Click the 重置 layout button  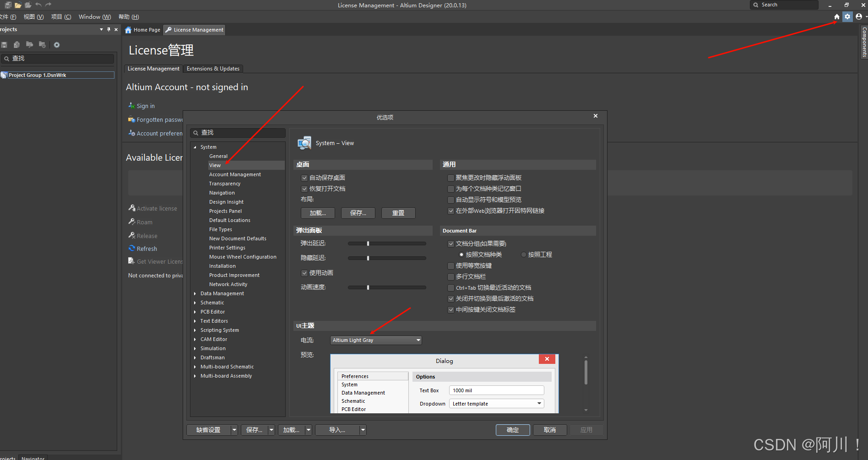398,213
